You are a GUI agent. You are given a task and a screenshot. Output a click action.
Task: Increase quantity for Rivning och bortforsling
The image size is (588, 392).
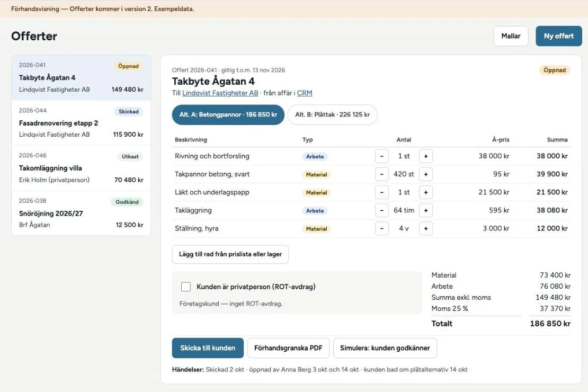425,156
